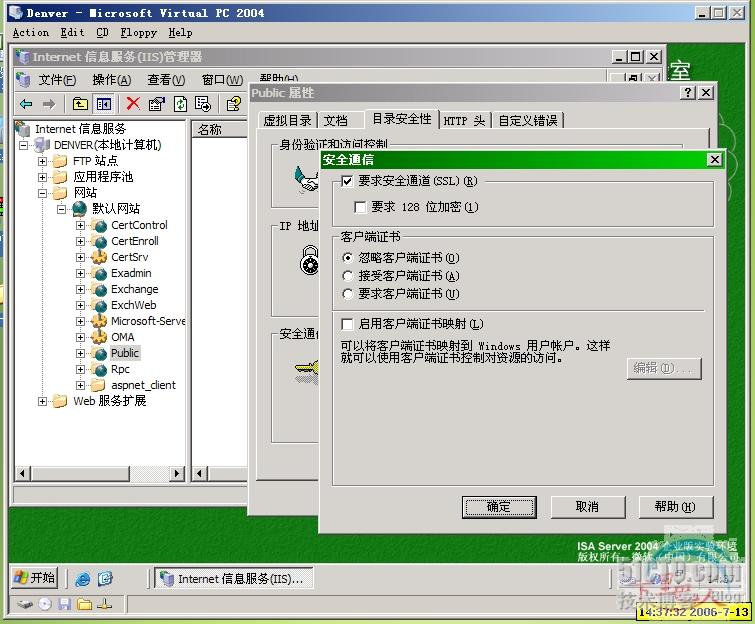Click Virtual PC shared folder status icon
This screenshot has height=624, width=755.
pyautogui.click(x=85, y=604)
